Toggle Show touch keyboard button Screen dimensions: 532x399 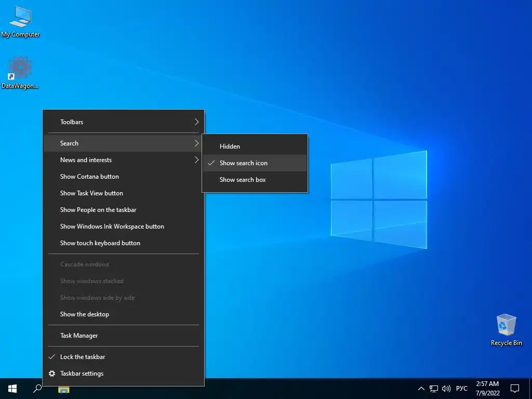click(x=124, y=243)
